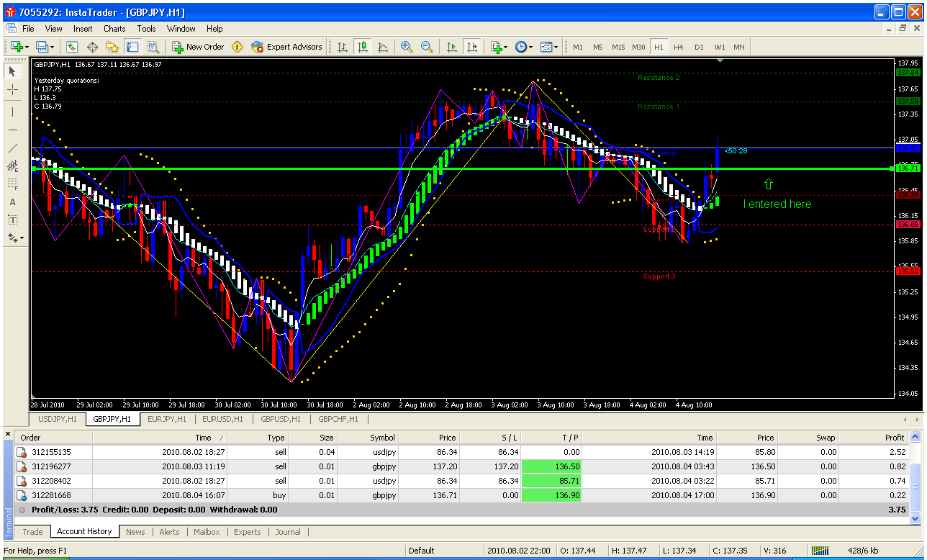Switch timeframe to H4
927x560 pixels.
(678, 47)
